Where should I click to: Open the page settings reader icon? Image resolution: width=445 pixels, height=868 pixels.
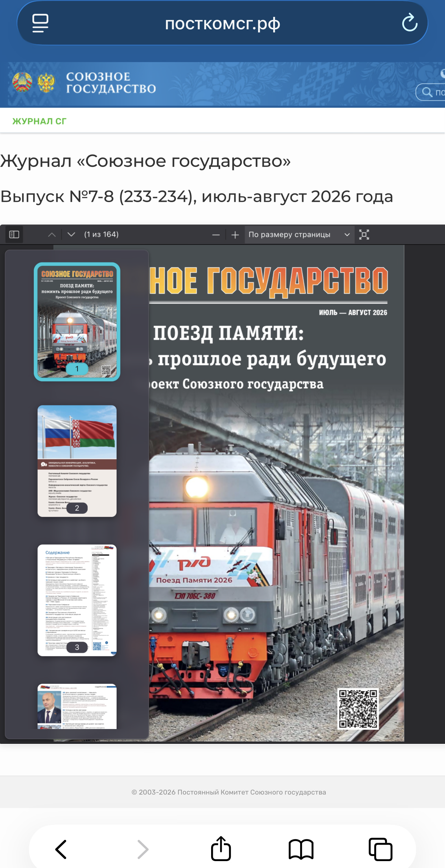(x=40, y=23)
